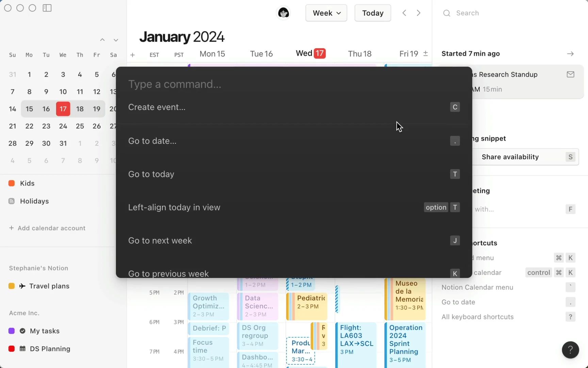Open the Week view dropdown
The width and height of the screenshot is (588, 368).
click(326, 13)
